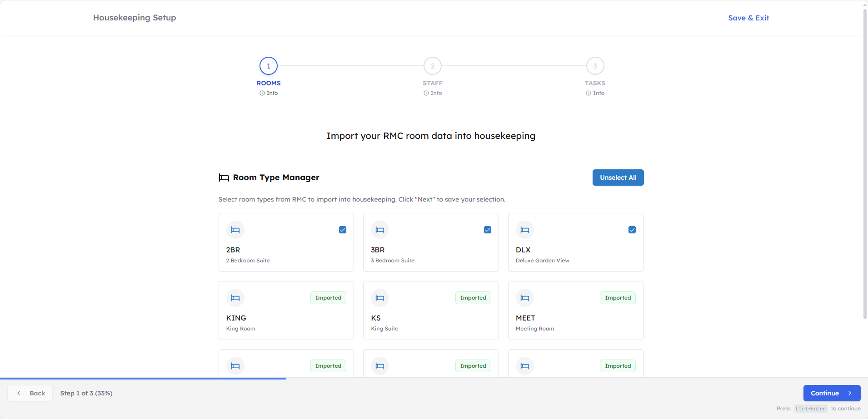Click the bed icon on the DLX card

coord(525,230)
